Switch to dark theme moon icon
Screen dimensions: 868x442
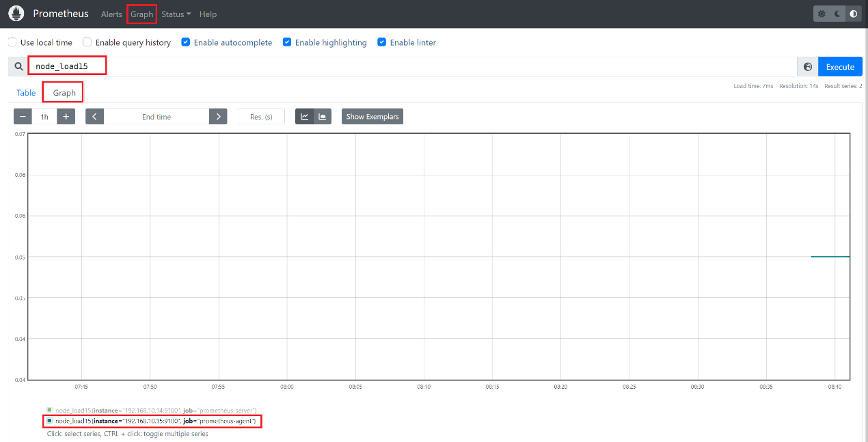[837, 14]
